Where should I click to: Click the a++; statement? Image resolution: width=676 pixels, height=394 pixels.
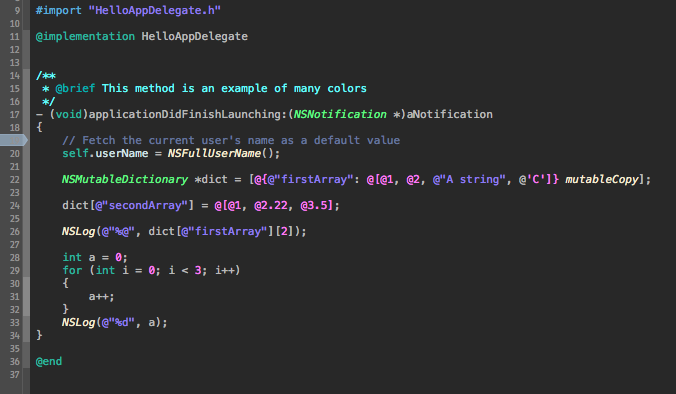pos(101,297)
